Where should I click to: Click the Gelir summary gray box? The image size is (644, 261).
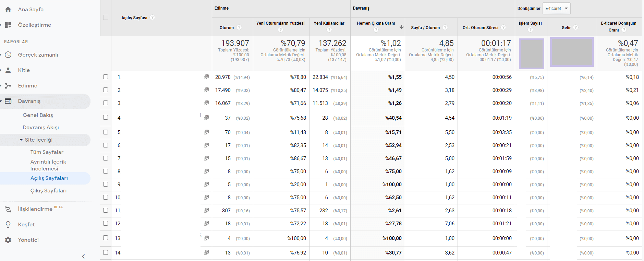(x=572, y=52)
